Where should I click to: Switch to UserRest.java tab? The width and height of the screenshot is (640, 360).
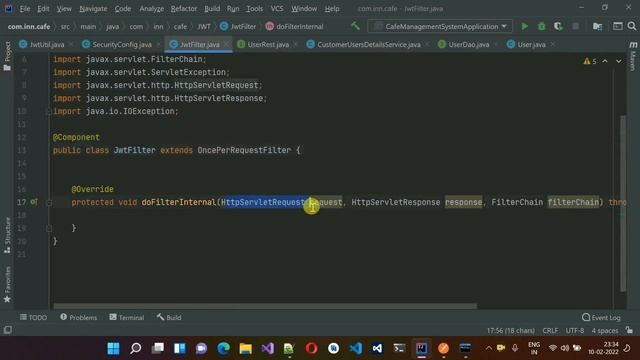coord(268,44)
